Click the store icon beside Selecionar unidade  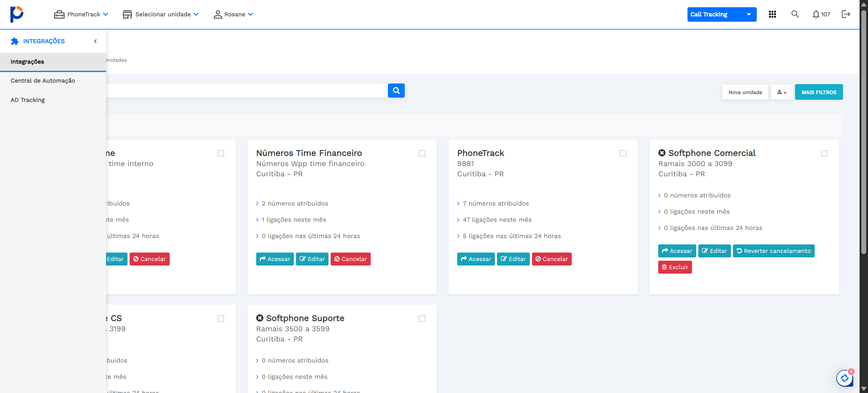tap(127, 14)
